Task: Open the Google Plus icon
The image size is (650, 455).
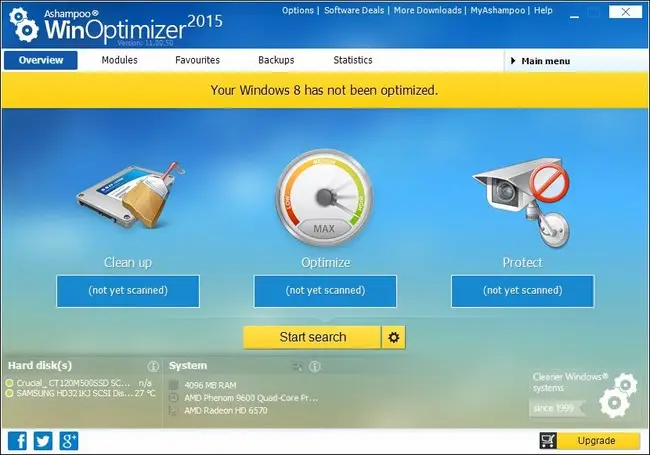Action: coord(69,440)
